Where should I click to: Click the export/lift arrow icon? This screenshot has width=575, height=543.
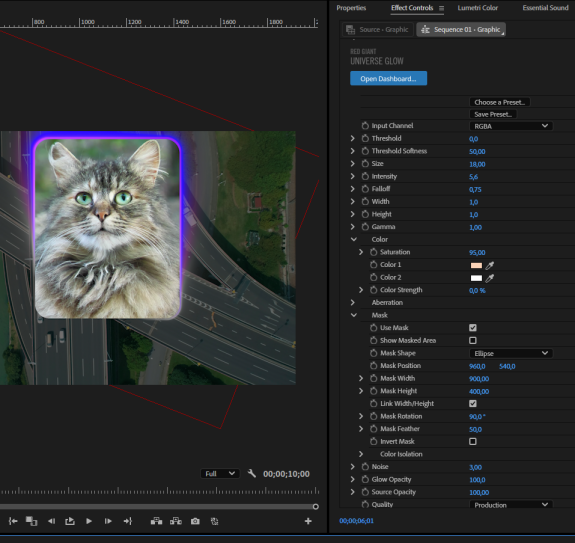pyautogui.click(x=70, y=521)
